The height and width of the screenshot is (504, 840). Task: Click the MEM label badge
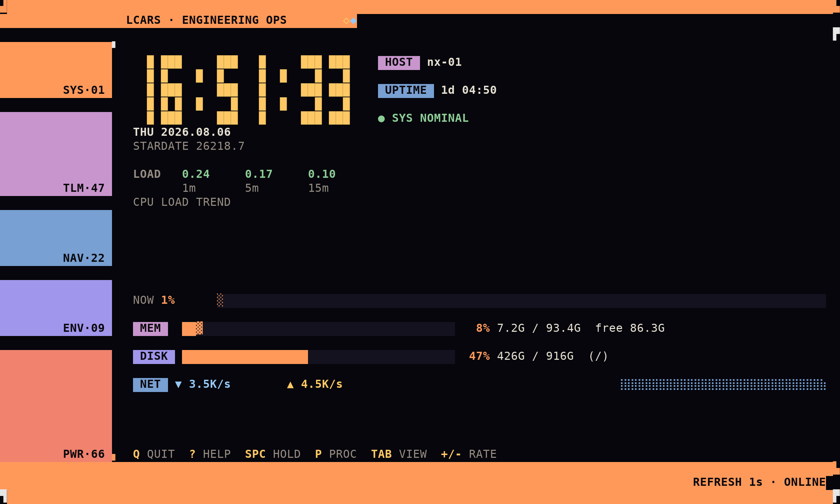coord(150,329)
